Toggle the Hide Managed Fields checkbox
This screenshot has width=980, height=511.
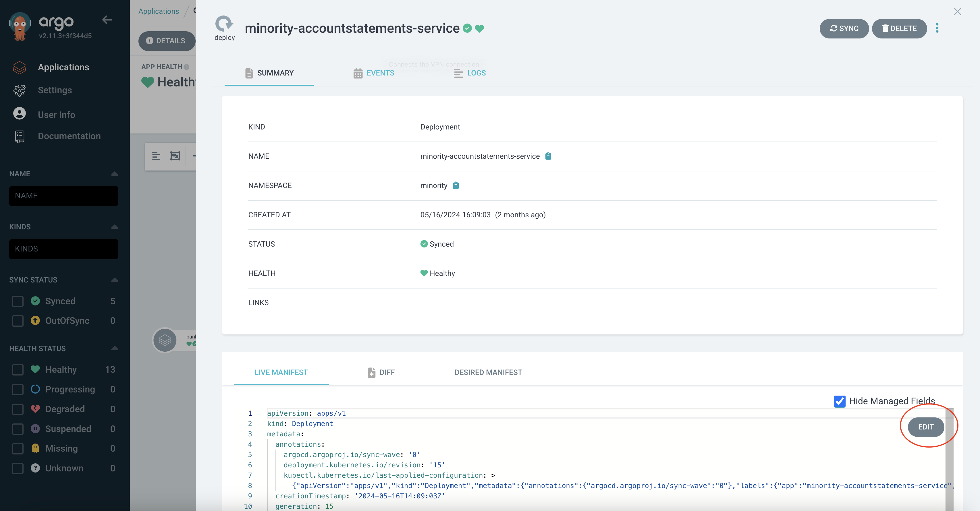coord(840,401)
